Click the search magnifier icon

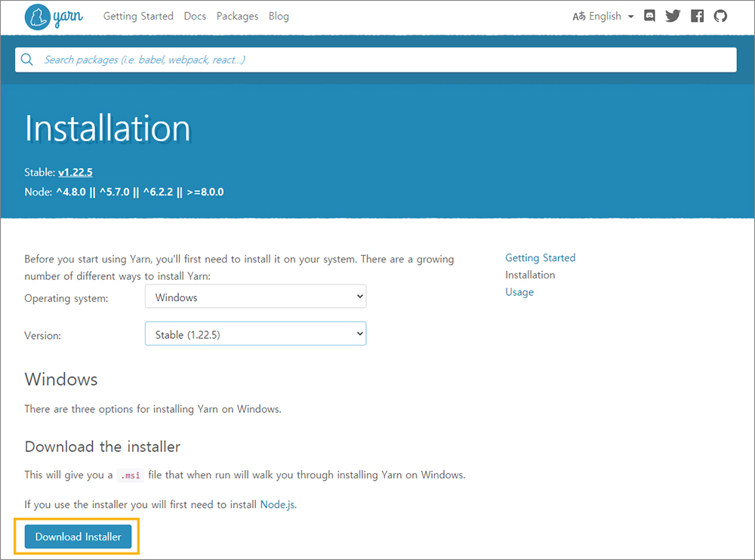(x=27, y=60)
